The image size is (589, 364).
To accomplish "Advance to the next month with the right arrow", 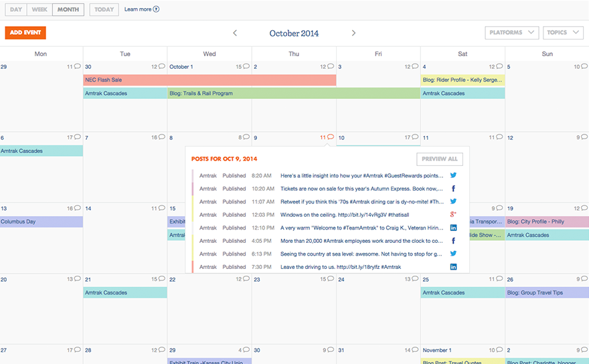I will [x=353, y=33].
